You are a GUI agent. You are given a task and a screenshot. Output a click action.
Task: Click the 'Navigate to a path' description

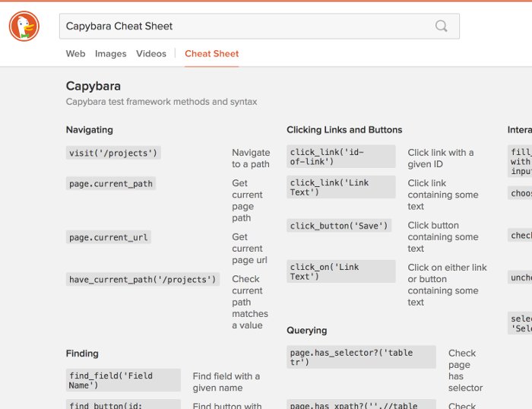tap(251, 158)
